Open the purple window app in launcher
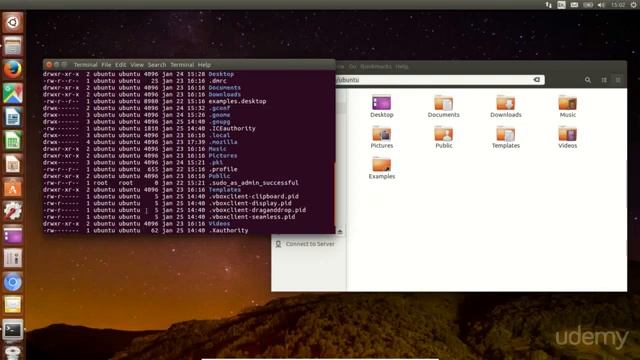Image resolution: width=640 pixels, height=360 pixels. [13, 235]
